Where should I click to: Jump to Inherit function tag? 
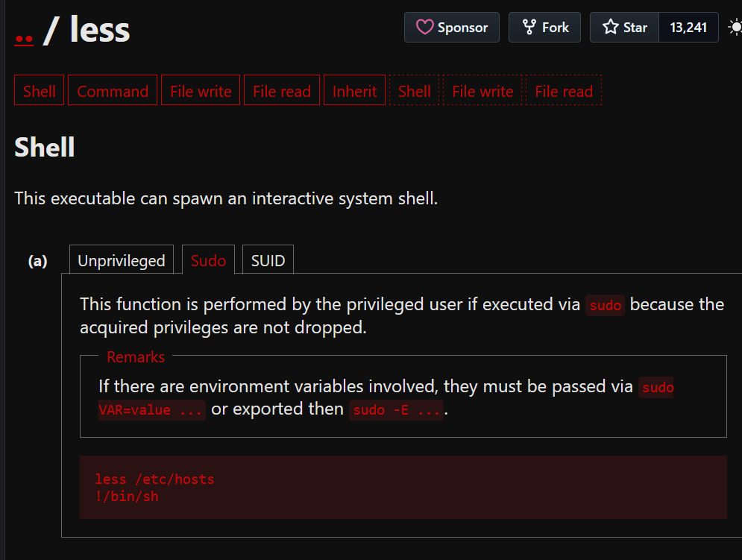coord(354,90)
